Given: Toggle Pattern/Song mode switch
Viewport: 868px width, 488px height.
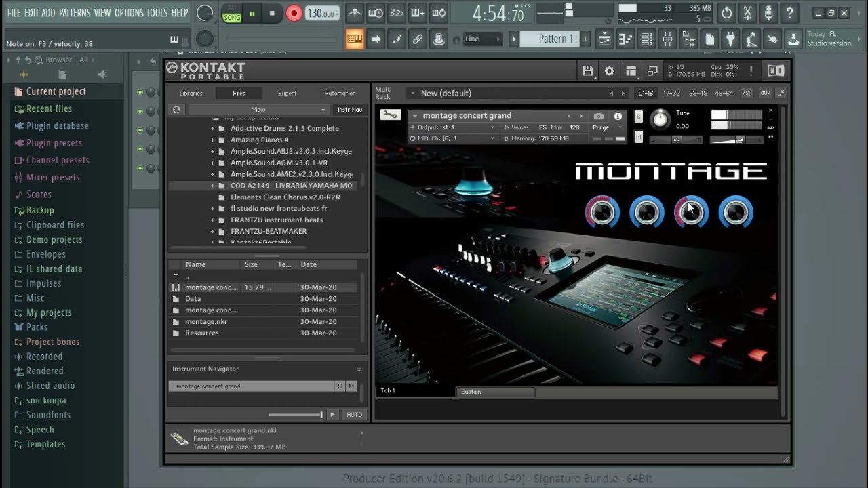Looking at the screenshot, I should pos(232,14).
